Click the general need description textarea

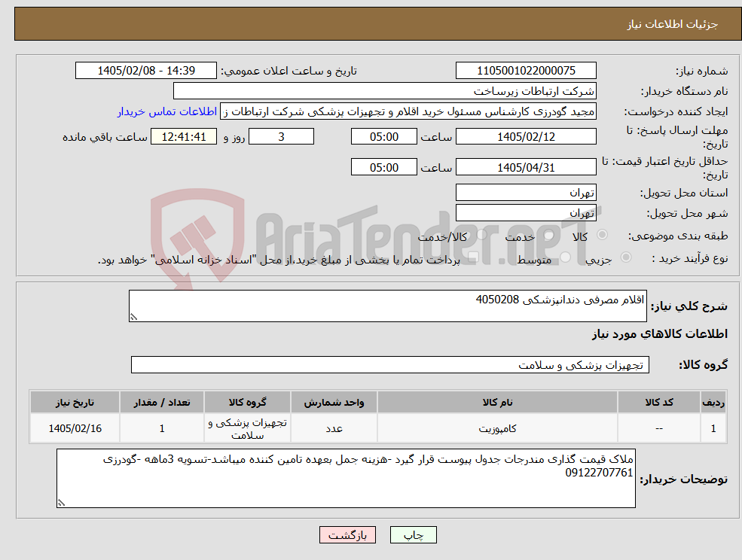click(x=387, y=306)
